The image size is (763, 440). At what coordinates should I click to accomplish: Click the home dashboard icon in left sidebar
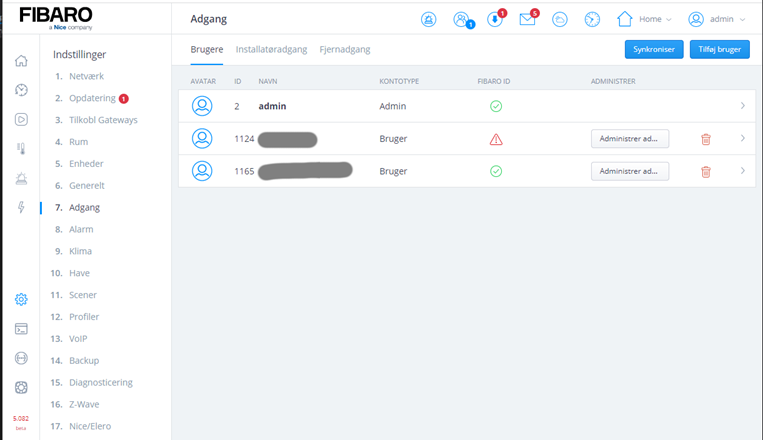point(21,61)
